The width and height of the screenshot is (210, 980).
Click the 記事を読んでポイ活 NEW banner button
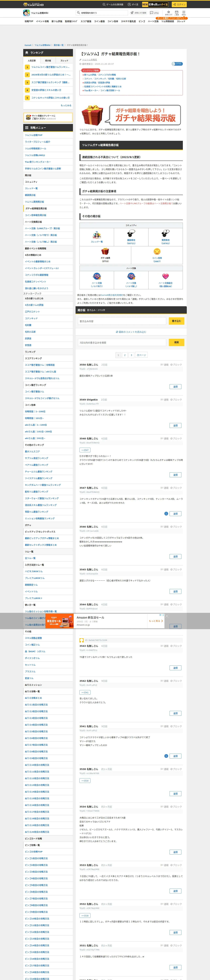pos(155,5)
